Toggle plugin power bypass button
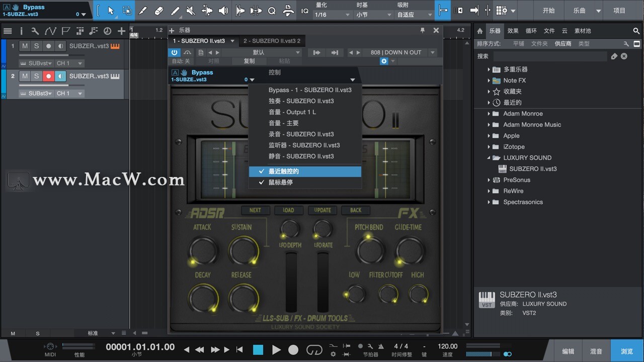 click(174, 52)
